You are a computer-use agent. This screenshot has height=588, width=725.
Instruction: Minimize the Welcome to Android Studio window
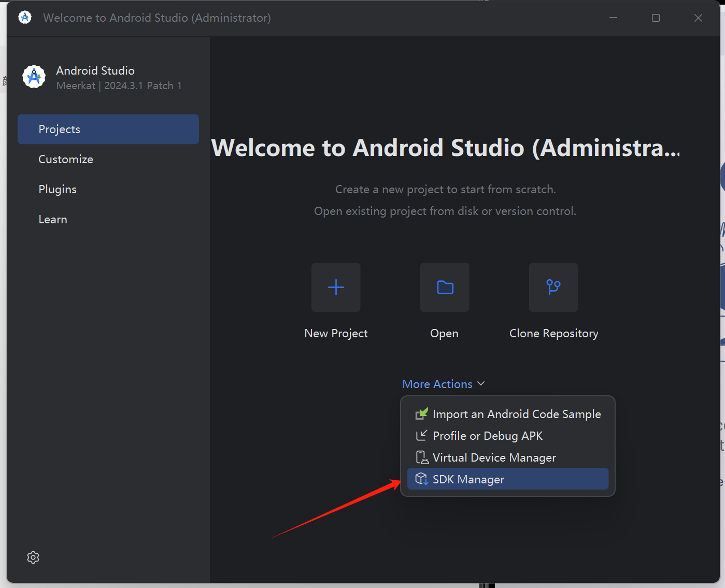[x=613, y=18]
